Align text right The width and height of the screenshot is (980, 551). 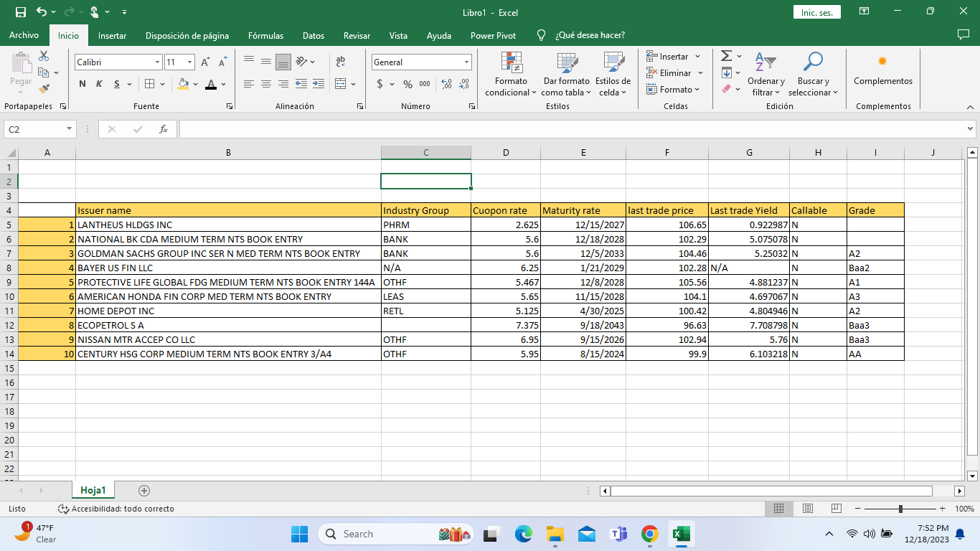coord(283,84)
